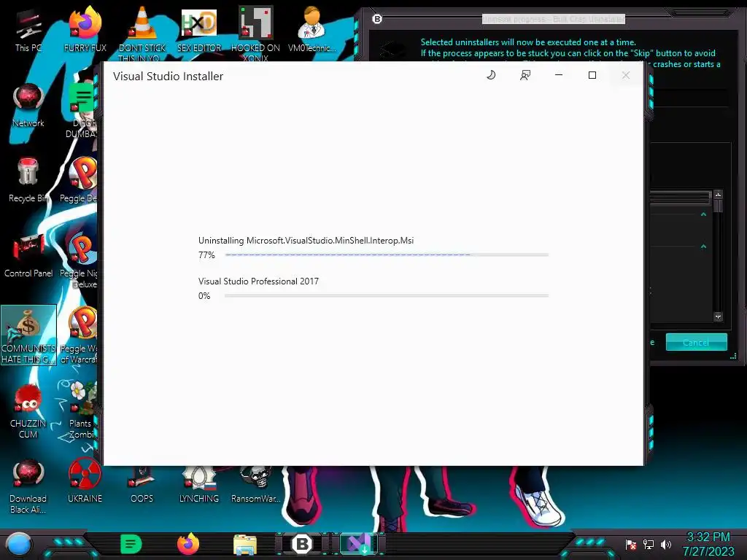Collapse lower chevron in Bulk Crap Uninstaller panel
The width and height of the screenshot is (747, 560).
coord(704,246)
